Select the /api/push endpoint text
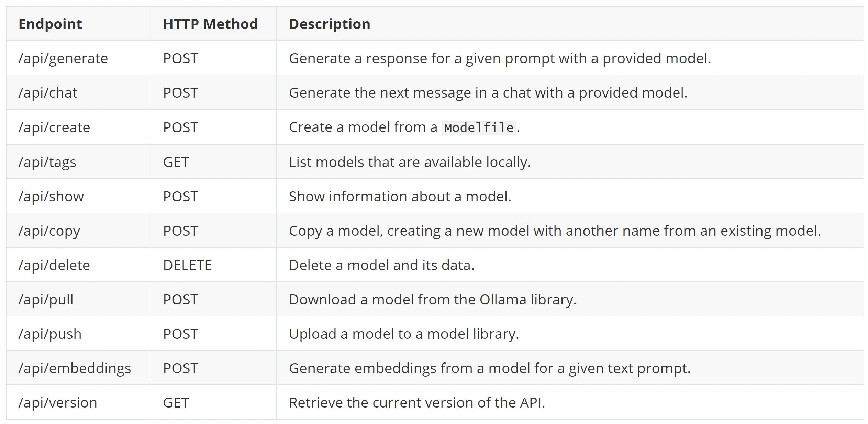The width and height of the screenshot is (868, 424). point(50,334)
